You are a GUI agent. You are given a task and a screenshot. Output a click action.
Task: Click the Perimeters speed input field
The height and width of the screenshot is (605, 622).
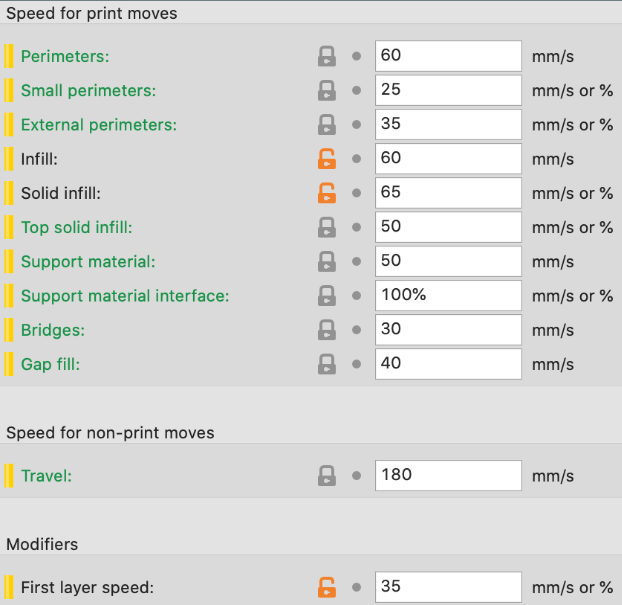[x=448, y=56]
